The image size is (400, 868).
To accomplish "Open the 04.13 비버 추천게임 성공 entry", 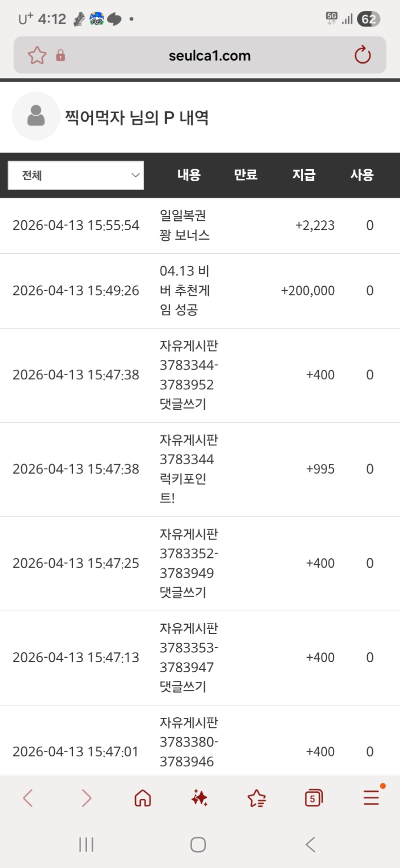I will click(184, 290).
